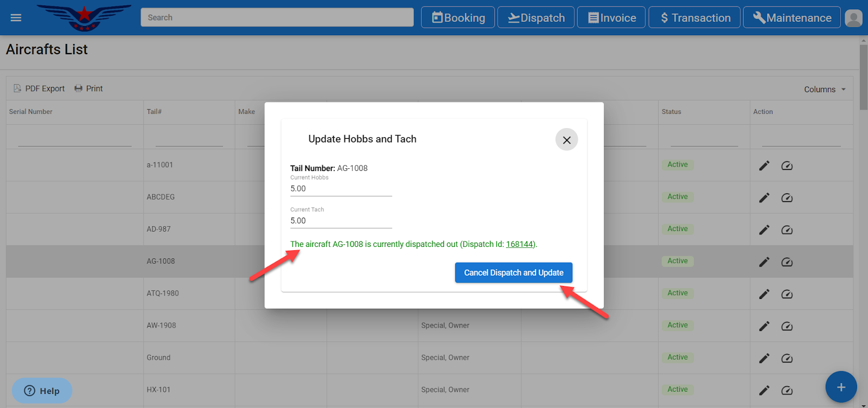Click the top Search box

[277, 17]
